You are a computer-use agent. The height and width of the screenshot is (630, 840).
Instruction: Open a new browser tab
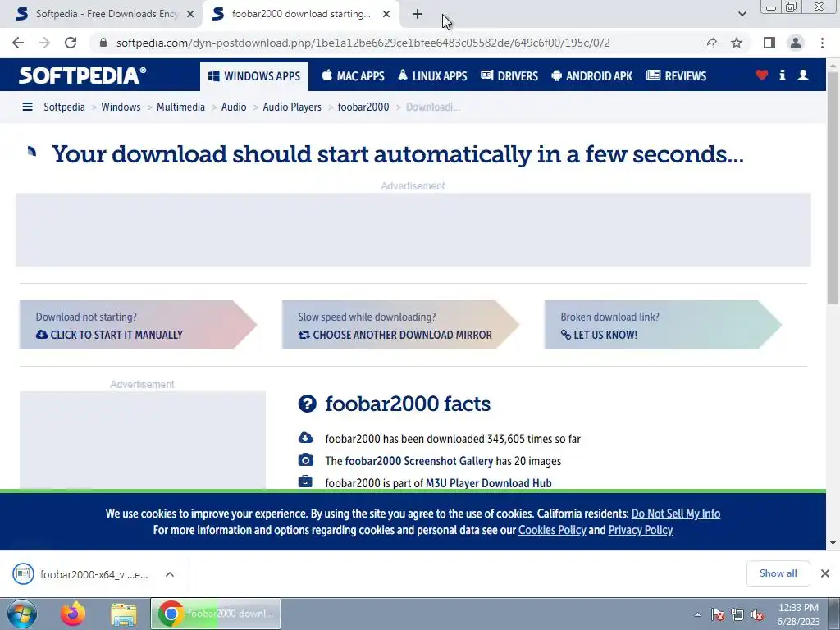tap(418, 15)
